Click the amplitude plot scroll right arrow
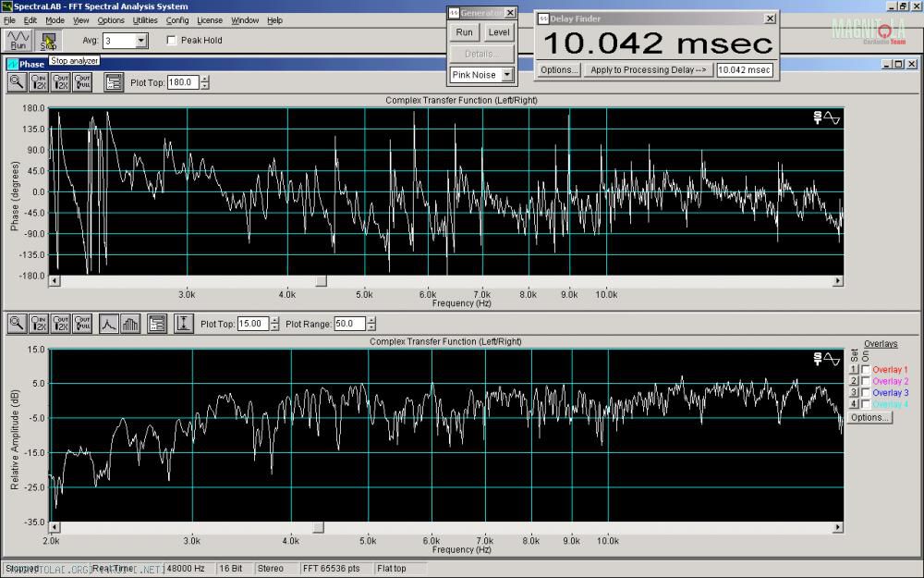924x578 pixels. pos(837,527)
